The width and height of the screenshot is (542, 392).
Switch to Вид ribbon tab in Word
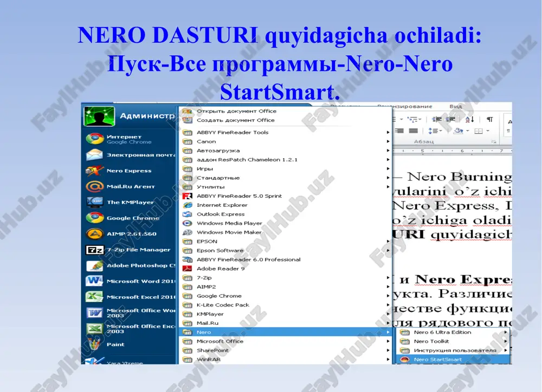tap(456, 106)
